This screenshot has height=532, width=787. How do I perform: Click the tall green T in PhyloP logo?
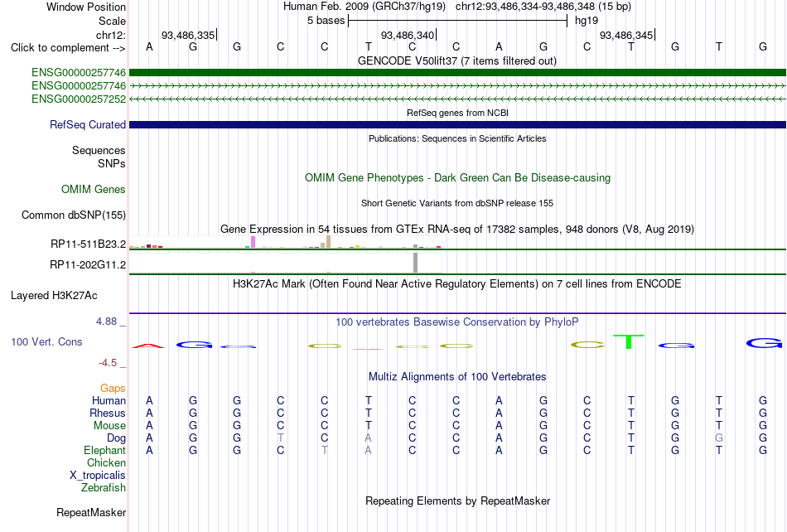(x=629, y=341)
